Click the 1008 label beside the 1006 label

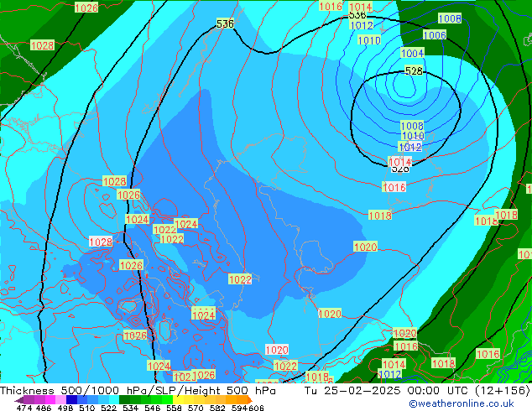pos(450,18)
